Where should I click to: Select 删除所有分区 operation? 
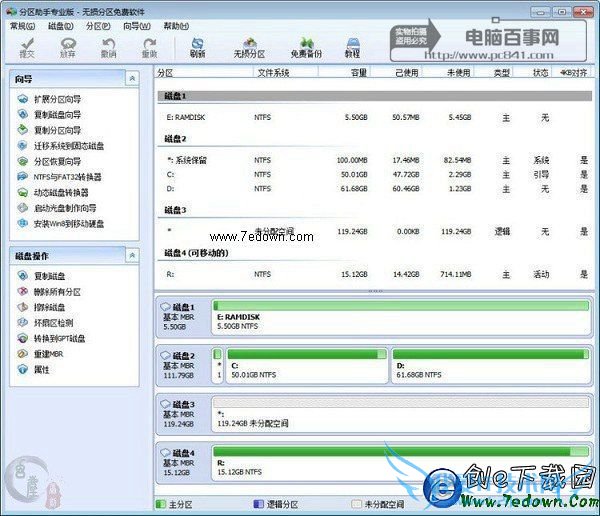49,292
